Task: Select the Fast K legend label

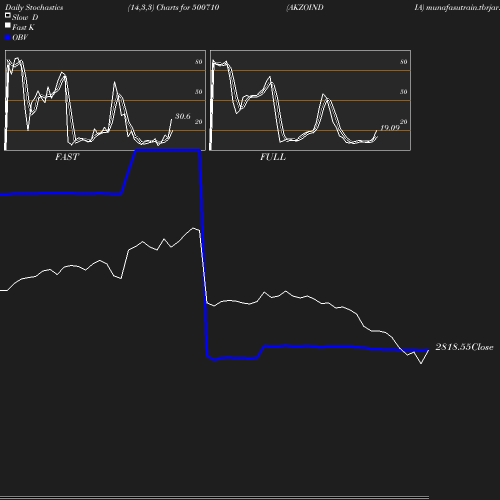Action: pyautogui.click(x=23, y=27)
